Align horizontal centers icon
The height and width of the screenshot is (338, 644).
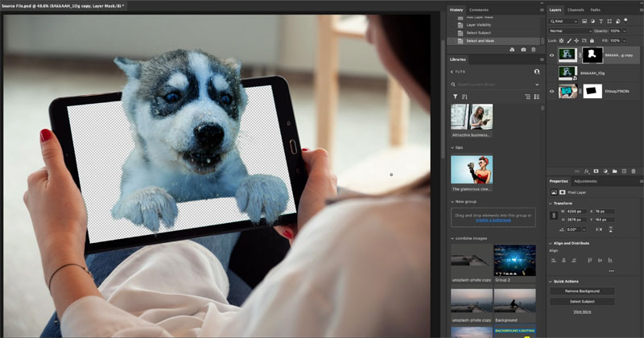[563, 260]
